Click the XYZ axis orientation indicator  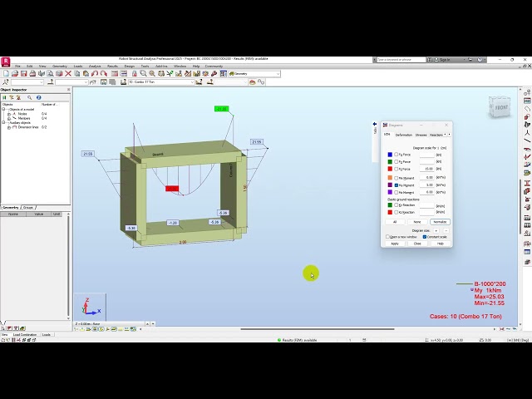[x=91, y=307]
